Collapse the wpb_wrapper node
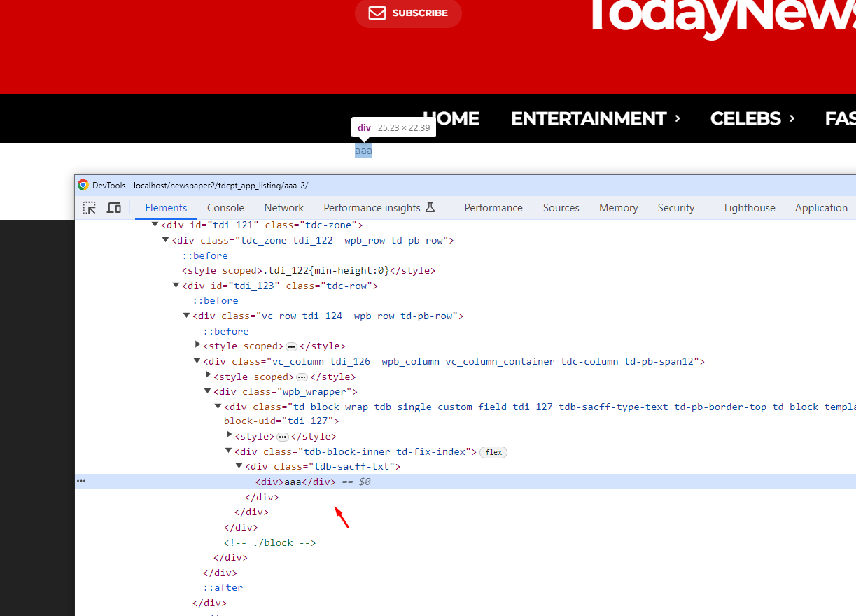Image resolution: width=856 pixels, height=616 pixels. [x=207, y=391]
